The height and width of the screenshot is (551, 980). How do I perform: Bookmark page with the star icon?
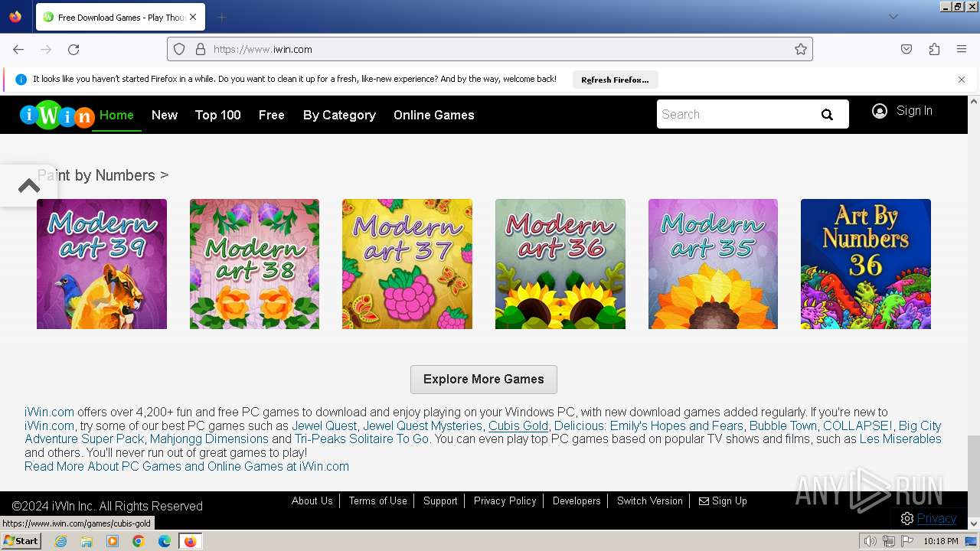click(x=801, y=49)
